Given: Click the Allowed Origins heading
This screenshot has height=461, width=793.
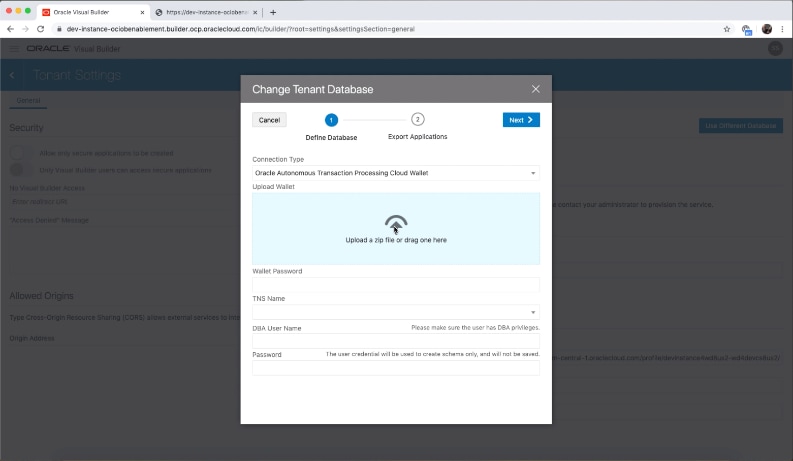Looking at the screenshot, I should tap(41, 296).
